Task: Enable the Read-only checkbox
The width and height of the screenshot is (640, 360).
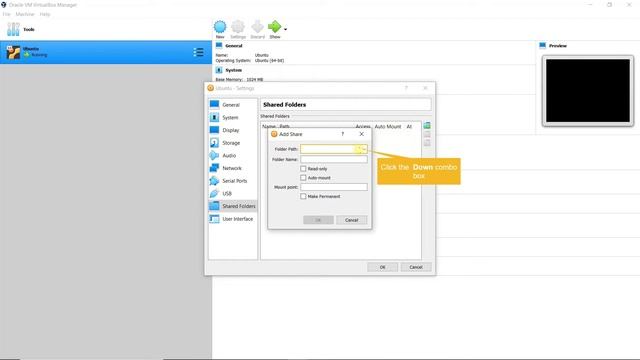Action: click(303, 169)
